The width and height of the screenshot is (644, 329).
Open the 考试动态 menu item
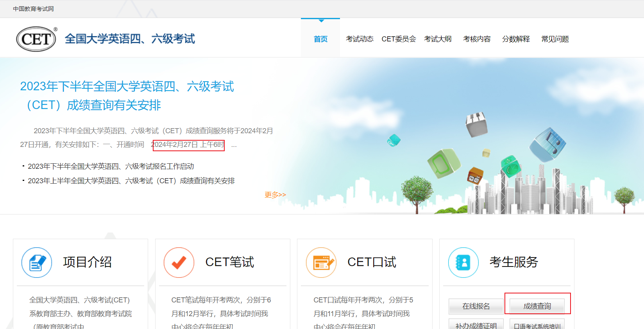(x=360, y=39)
